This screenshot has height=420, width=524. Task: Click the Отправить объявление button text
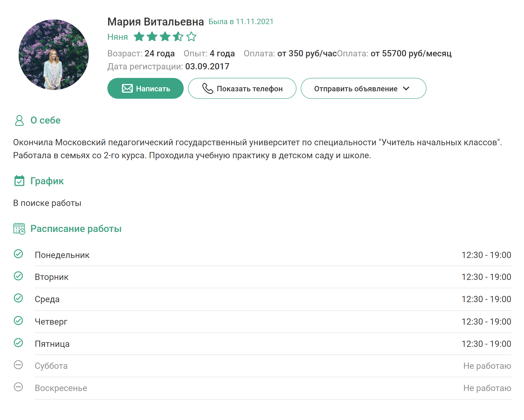pyautogui.click(x=356, y=89)
